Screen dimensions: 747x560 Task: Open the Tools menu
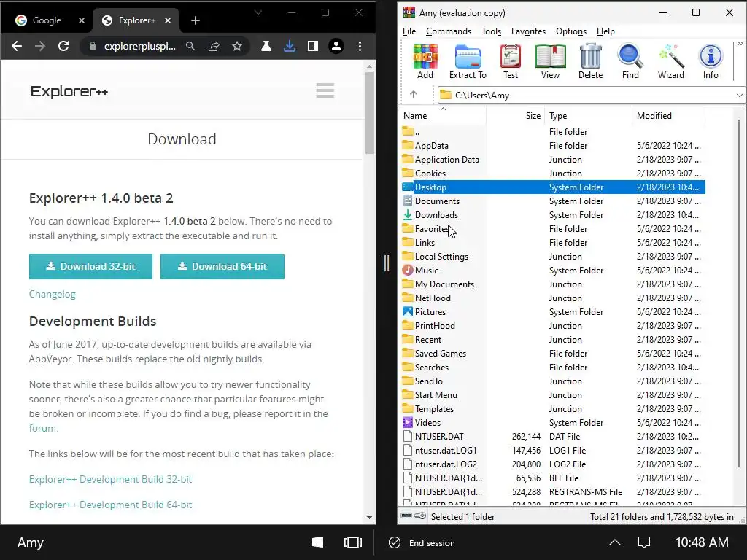point(491,31)
